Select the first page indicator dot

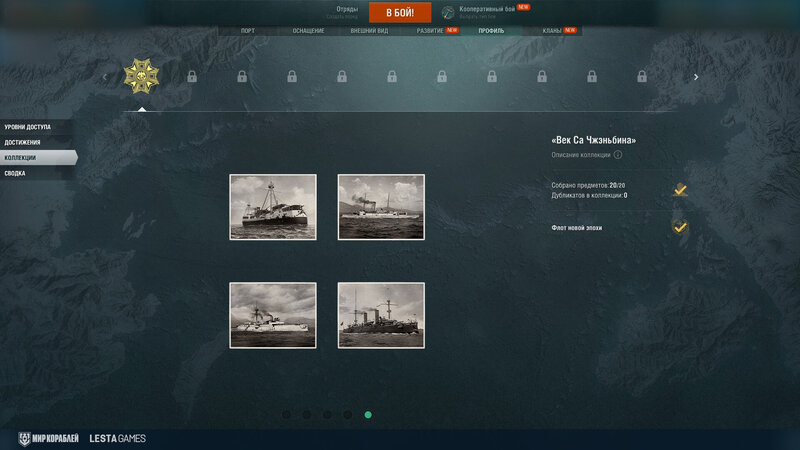pos(286,415)
